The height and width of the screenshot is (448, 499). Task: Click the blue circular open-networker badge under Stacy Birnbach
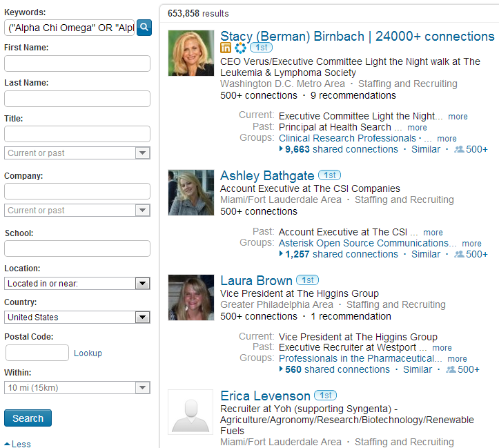[240, 48]
